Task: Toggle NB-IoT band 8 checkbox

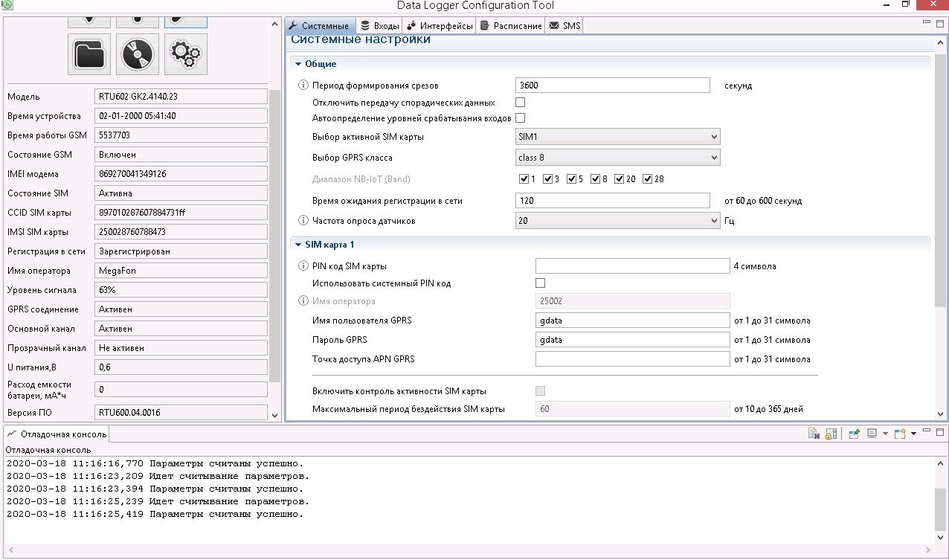Action: [596, 179]
